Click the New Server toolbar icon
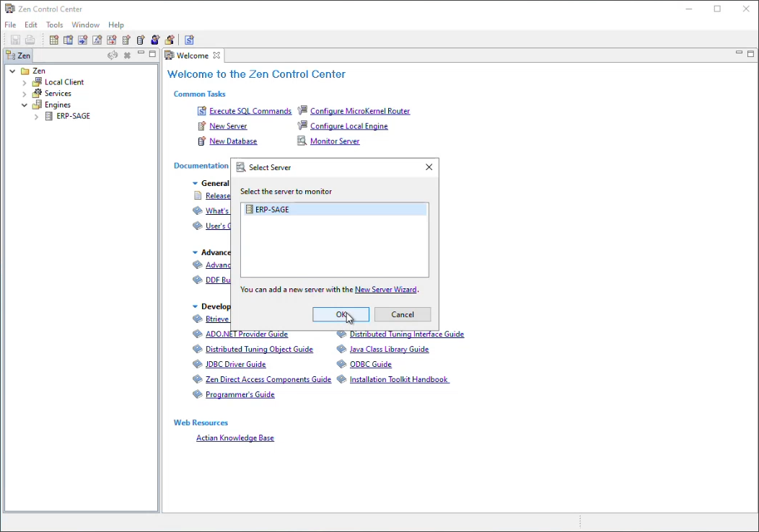 click(x=126, y=40)
